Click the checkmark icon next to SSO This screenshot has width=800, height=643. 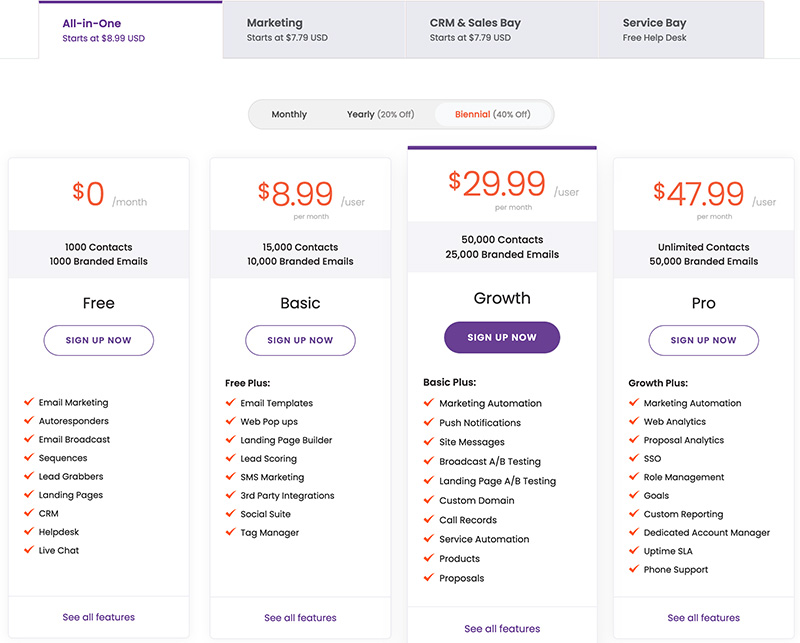point(633,459)
